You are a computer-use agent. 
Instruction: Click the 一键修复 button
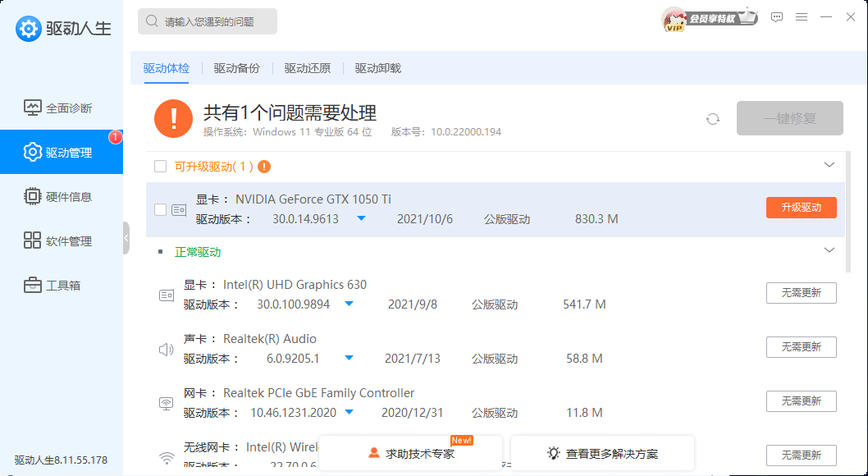click(x=790, y=118)
